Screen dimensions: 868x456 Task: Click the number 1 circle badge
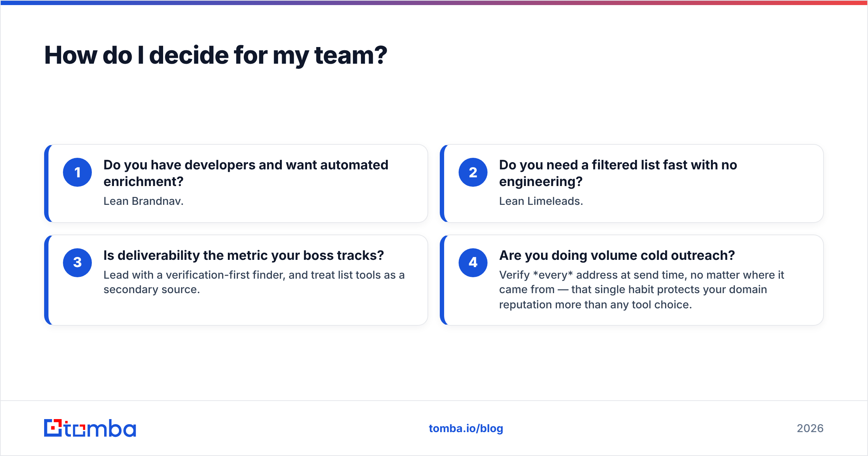[x=77, y=172]
